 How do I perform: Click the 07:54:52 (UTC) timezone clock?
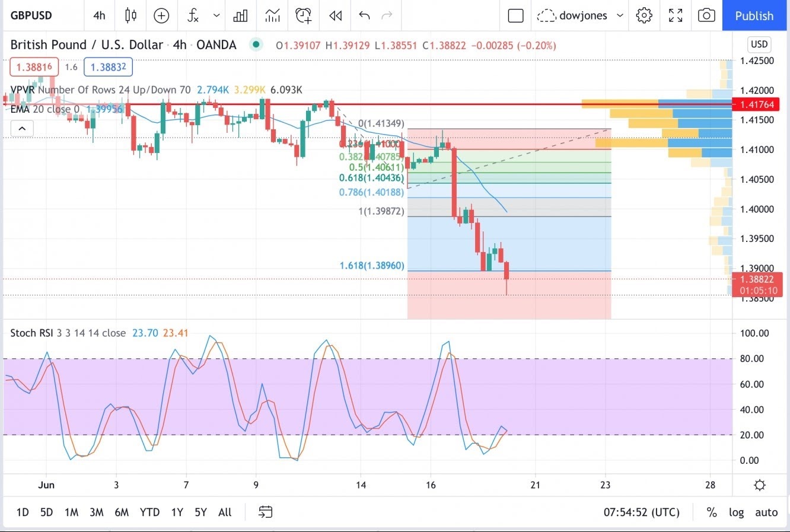[x=642, y=512]
